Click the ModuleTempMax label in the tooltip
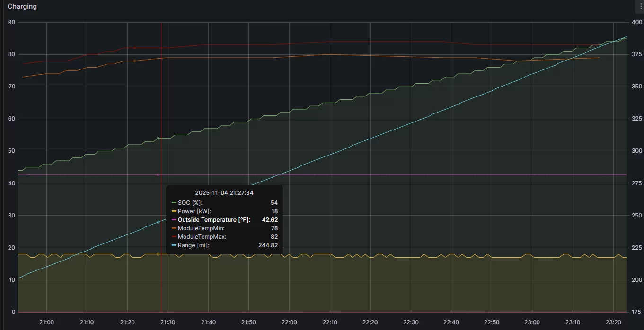 (x=202, y=237)
